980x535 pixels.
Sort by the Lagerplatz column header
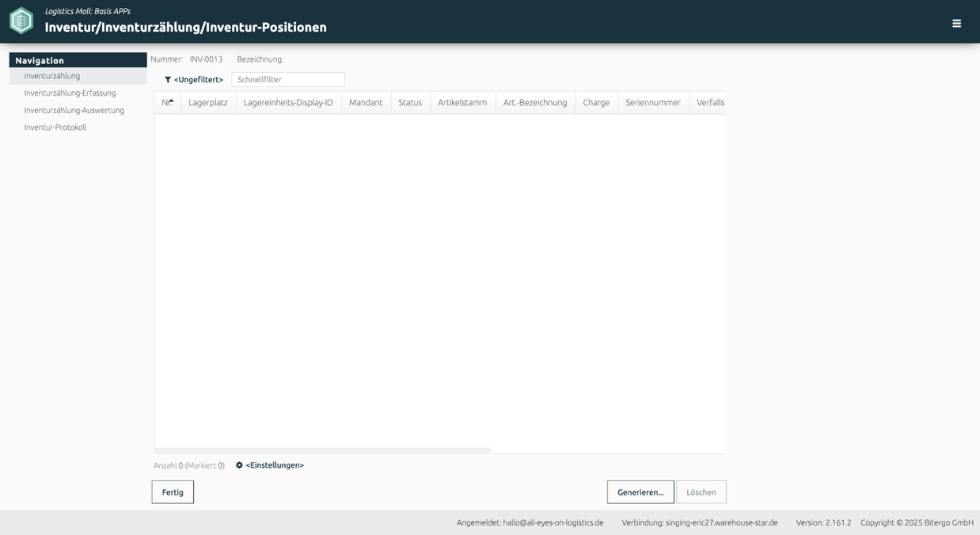coord(208,103)
